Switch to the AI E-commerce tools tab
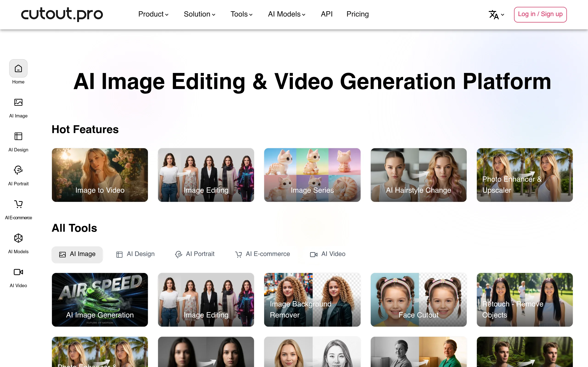 click(262, 254)
